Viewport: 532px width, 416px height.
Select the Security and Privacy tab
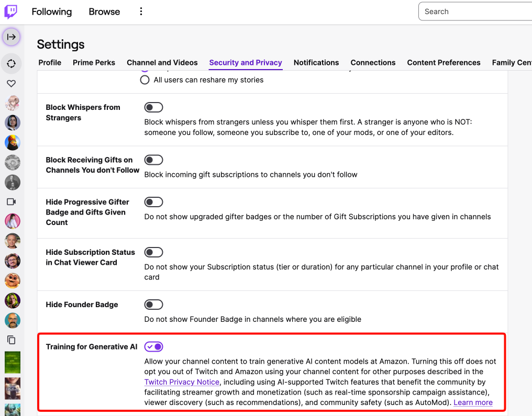coord(246,63)
